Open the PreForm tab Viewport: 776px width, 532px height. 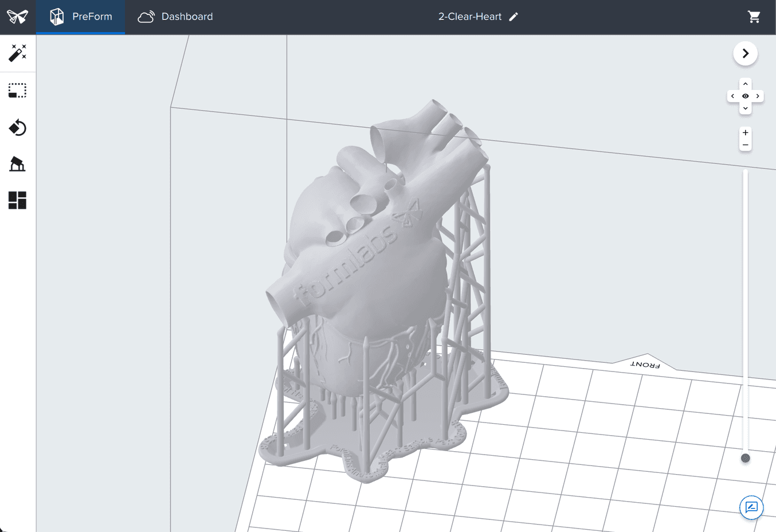tap(81, 17)
